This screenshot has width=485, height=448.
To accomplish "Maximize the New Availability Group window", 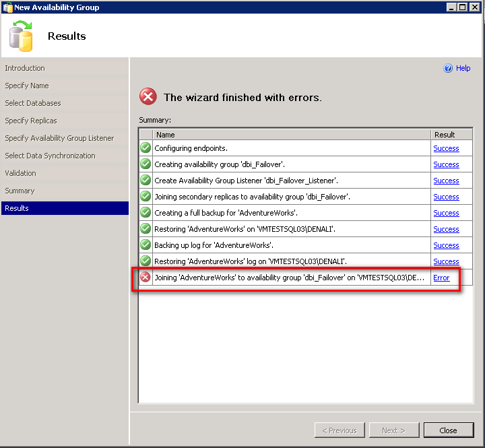I will coord(462,7).
